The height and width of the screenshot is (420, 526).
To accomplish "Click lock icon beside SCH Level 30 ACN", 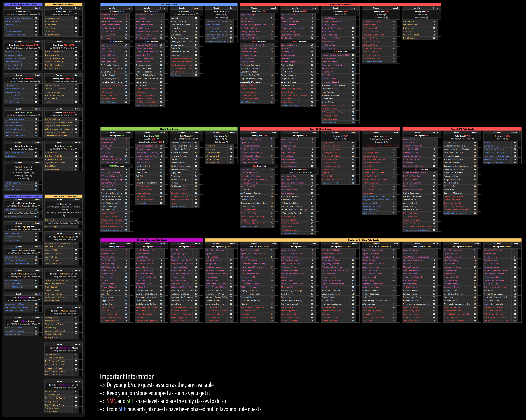I will click(158, 139).
